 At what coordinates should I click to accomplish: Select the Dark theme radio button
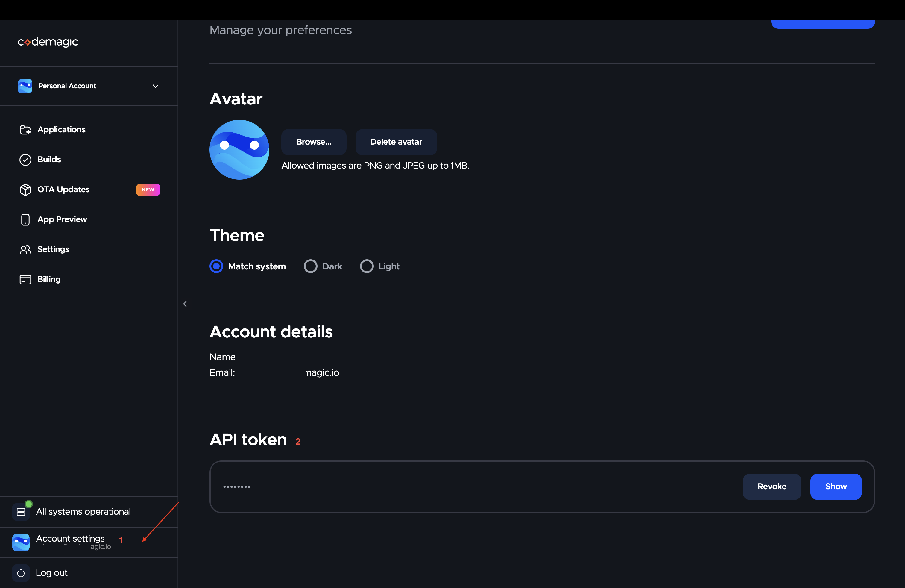click(x=310, y=266)
